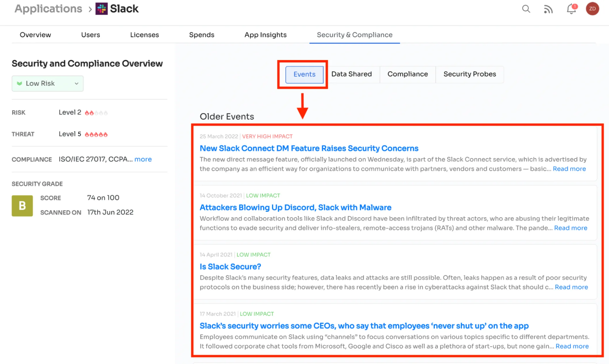
Task: Click LOW IMPACT label on 14 October 2021
Action: coord(263,196)
